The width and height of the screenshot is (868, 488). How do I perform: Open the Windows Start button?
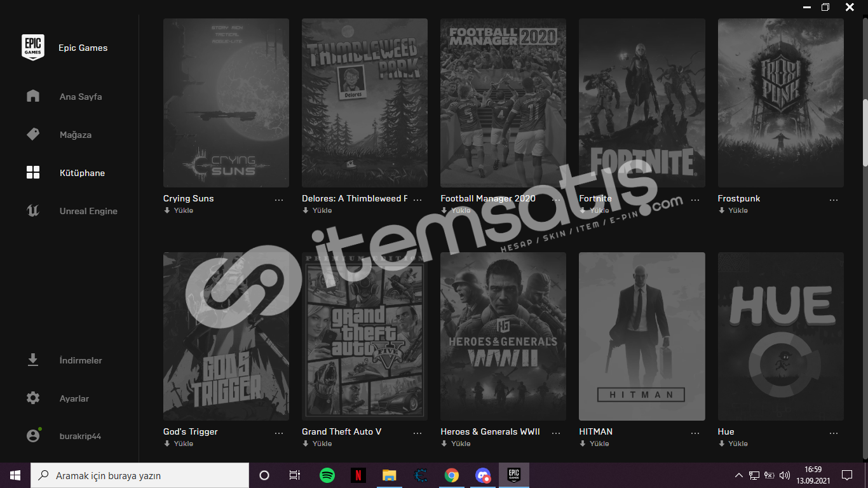[15, 475]
